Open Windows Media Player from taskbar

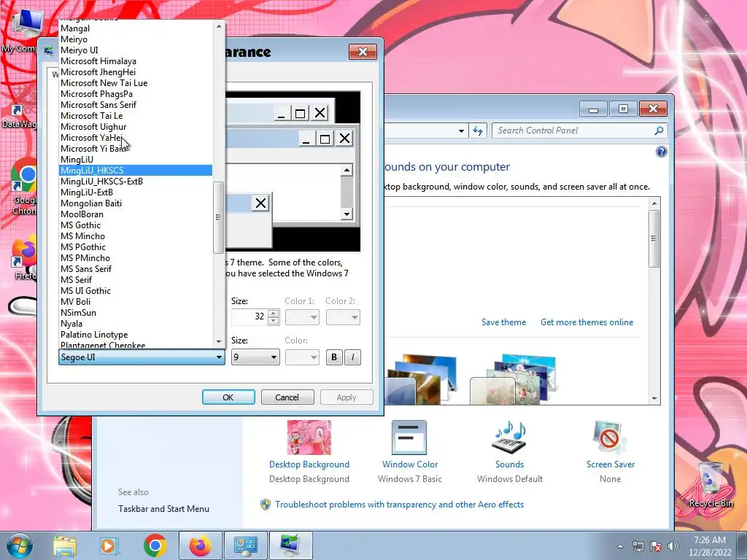[109, 545]
